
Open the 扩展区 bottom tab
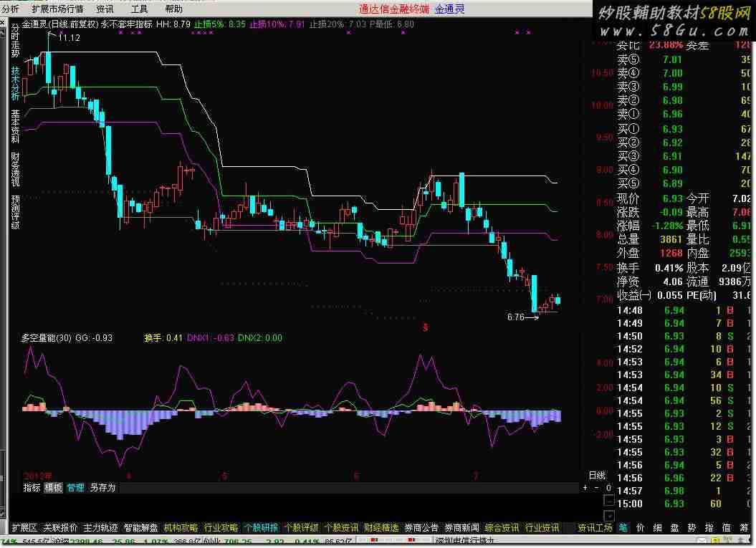[24, 528]
